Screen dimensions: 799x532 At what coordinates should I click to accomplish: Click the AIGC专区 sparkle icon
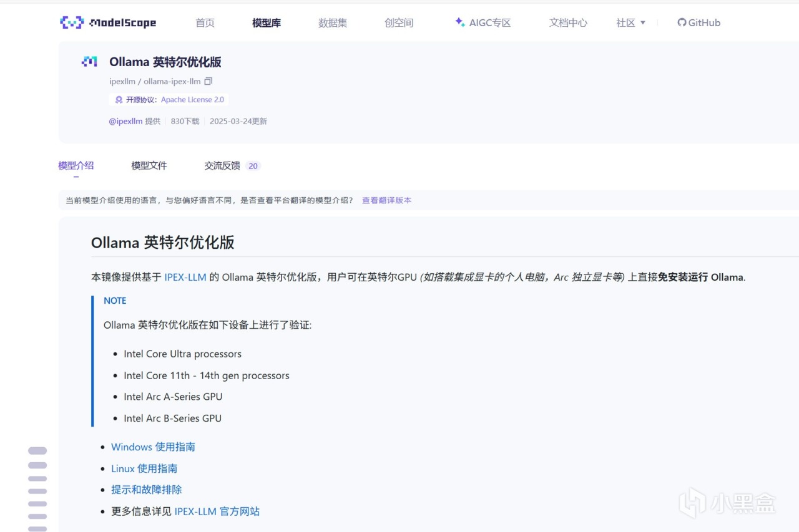tap(460, 22)
